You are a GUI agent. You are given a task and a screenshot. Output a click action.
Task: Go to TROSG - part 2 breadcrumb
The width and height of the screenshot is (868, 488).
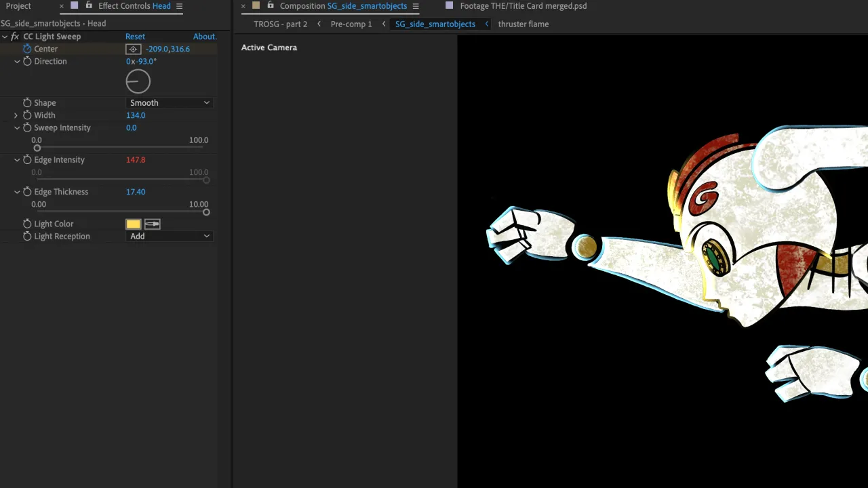pos(280,24)
